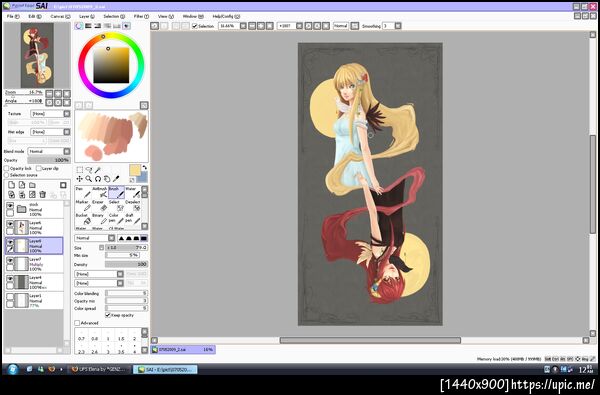Select the 07052009_2.sai document tab
This screenshot has height=395, width=600.
click(x=183, y=349)
